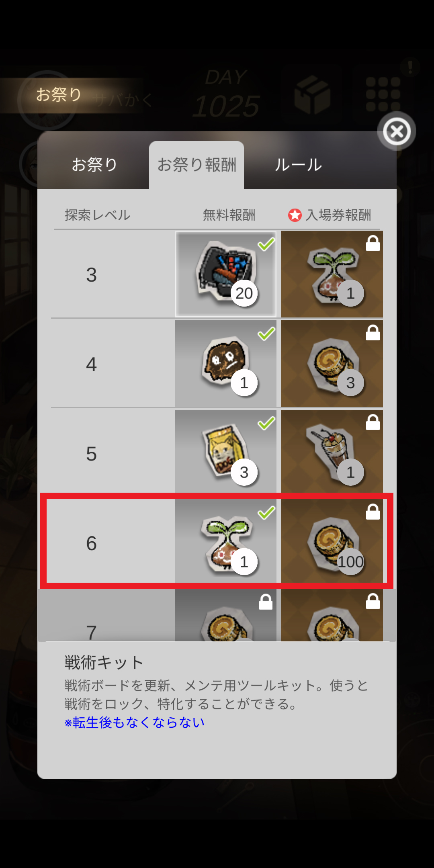Viewport: 434px width, 868px height.
Task: Select the exploration level 5 row number
Action: (92, 454)
